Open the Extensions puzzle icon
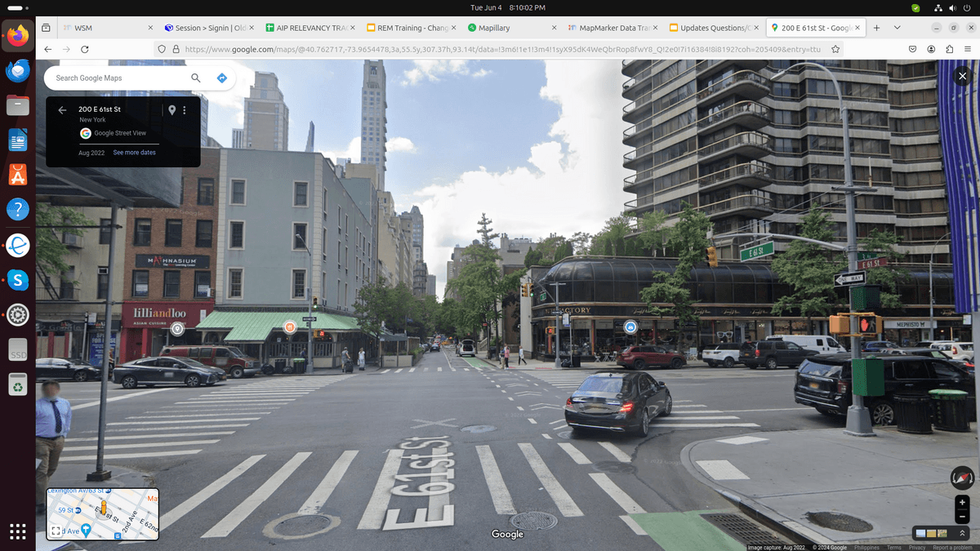 [949, 49]
